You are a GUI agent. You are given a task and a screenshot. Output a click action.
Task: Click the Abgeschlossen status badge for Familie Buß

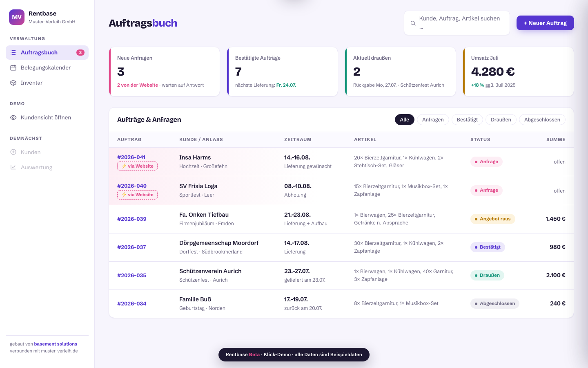click(495, 303)
